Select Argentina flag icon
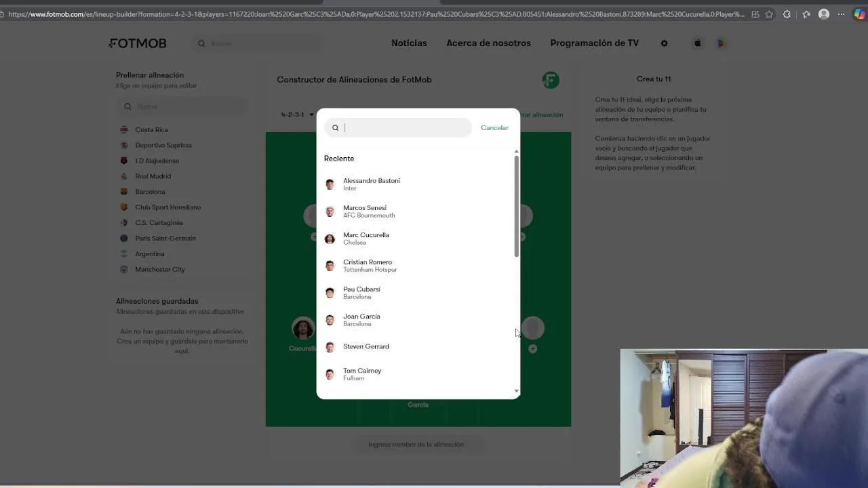The height and width of the screenshot is (488, 868). point(124,254)
